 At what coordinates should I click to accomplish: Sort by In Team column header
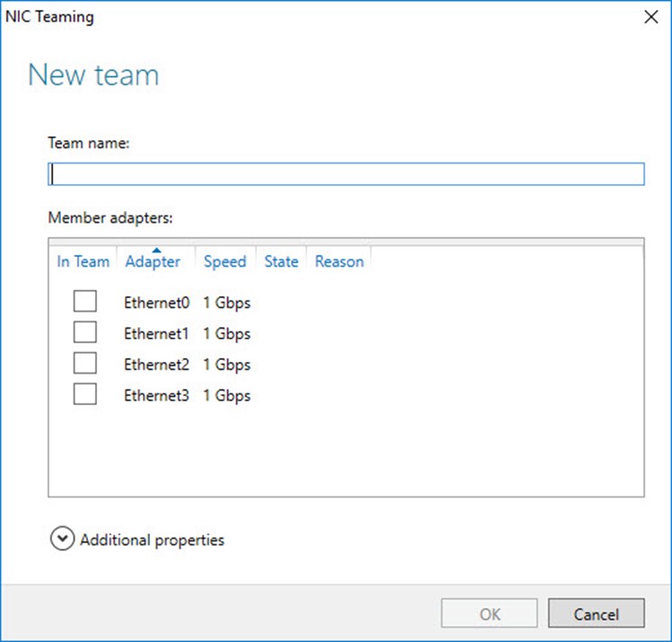[84, 261]
